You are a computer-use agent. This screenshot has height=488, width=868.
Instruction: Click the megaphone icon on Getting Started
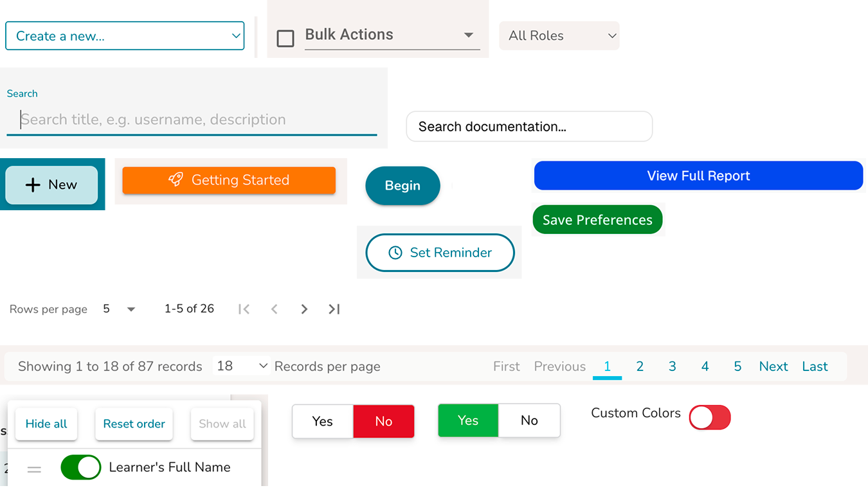pyautogui.click(x=175, y=180)
